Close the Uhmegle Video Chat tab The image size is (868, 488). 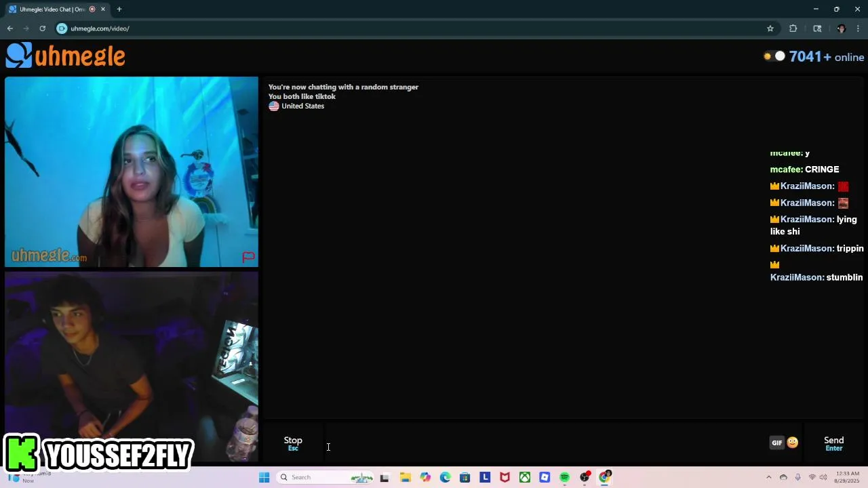coord(103,9)
